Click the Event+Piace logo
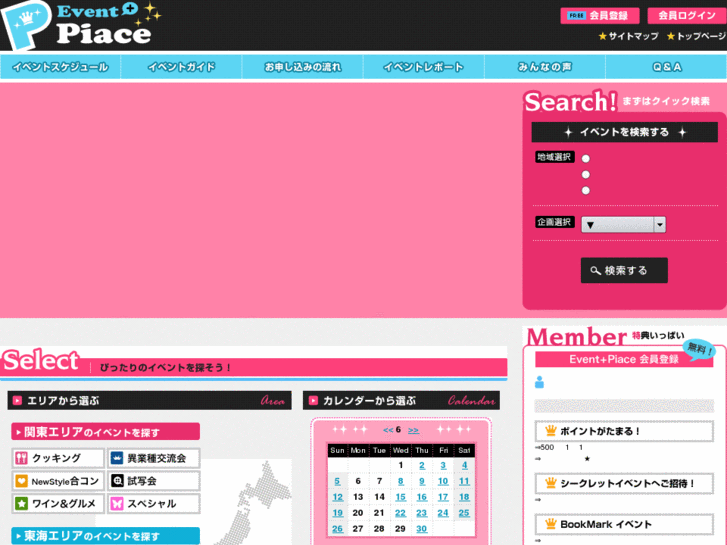727x545 pixels. coord(81,24)
